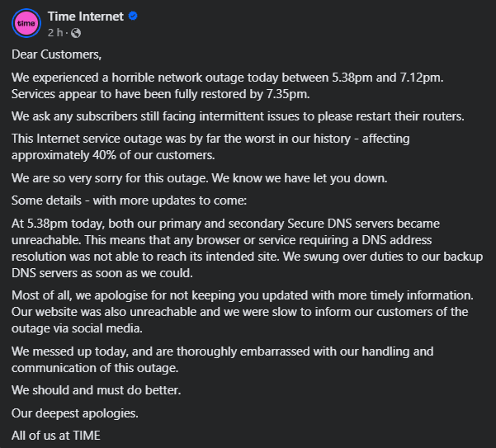Click the 'worst in our history' paragraph
Viewport: 496px width, 448px height.
210,147
